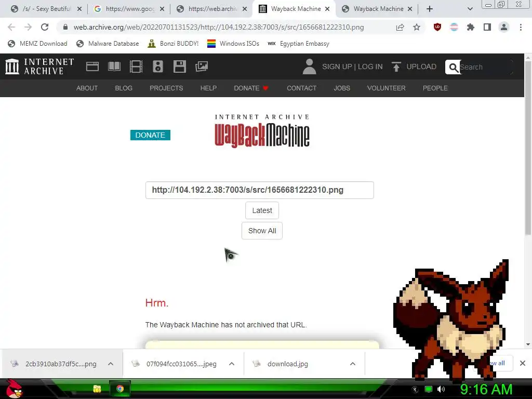532x399 pixels.
Task: Go back with browser back arrow
Action: [11, 27]
